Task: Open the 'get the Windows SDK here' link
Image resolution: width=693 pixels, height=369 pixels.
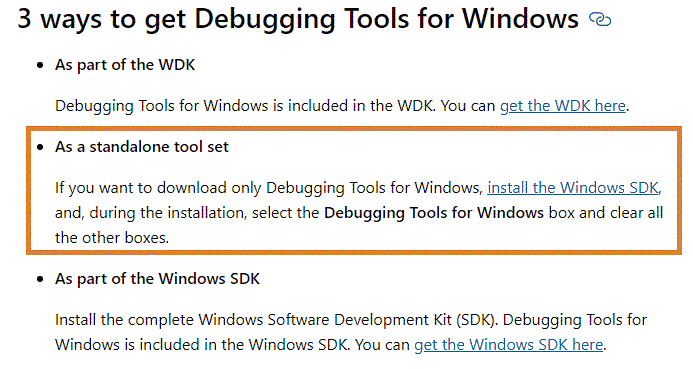Action: [x=509, y=345]
